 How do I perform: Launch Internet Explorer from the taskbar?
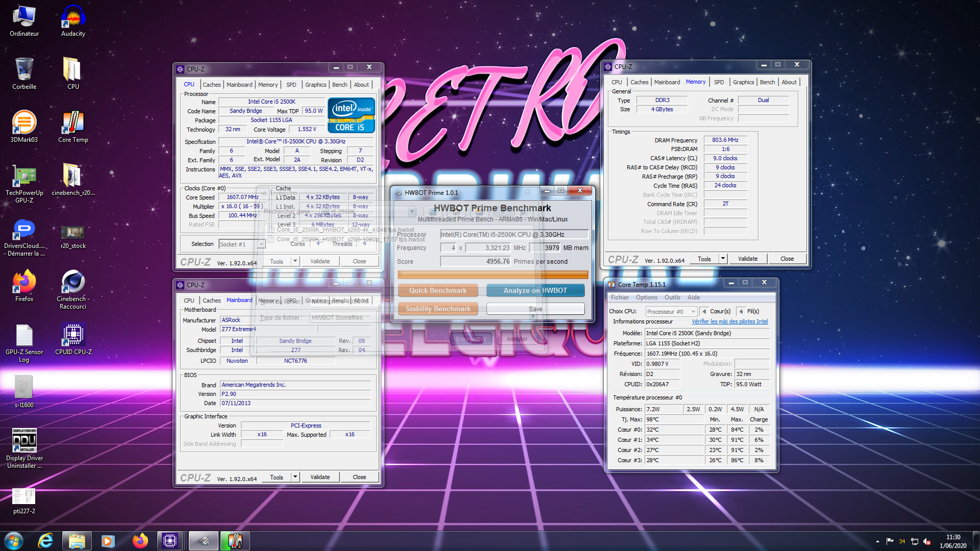point(45,541)
